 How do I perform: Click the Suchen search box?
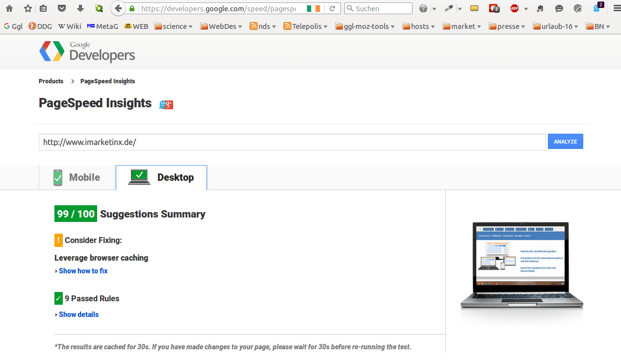click(x=378, y=9)
